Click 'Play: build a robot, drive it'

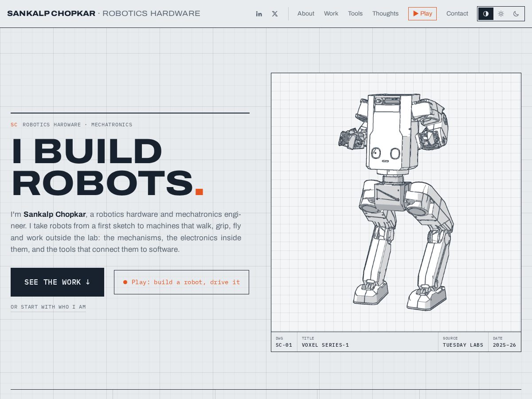click(181, 282)
